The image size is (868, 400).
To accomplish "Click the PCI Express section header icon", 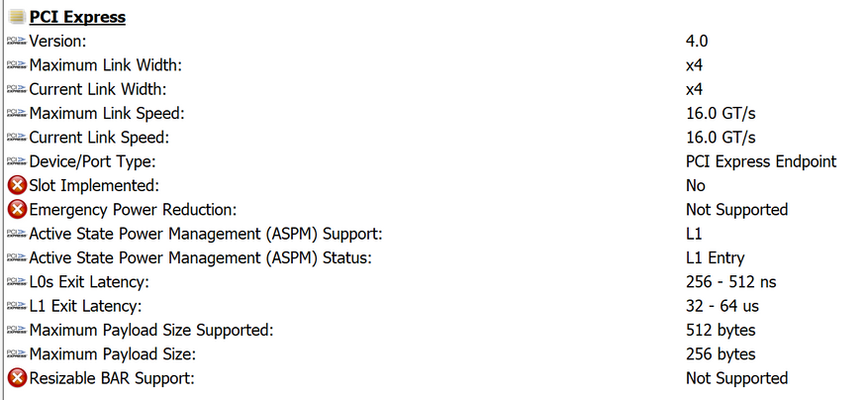I will pyautogui.click(x=16, y=17).
